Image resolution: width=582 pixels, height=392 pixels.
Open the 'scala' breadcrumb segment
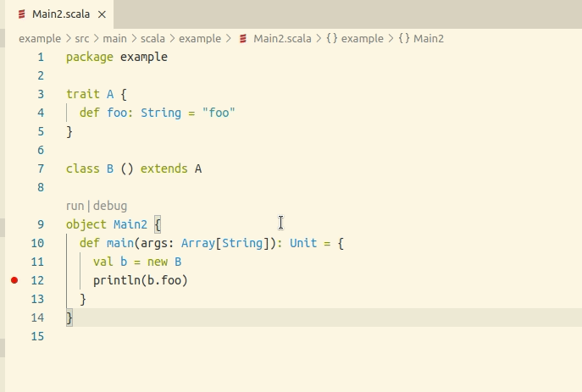[152, 39]
